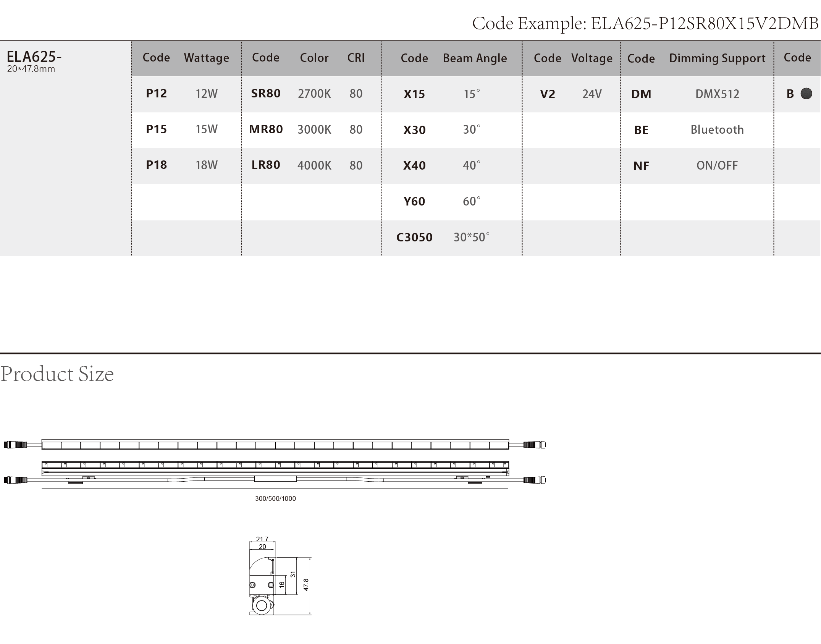The image size is (821, 644).
Task: Click the 12W wattage value
Action: tap(207, 94)
